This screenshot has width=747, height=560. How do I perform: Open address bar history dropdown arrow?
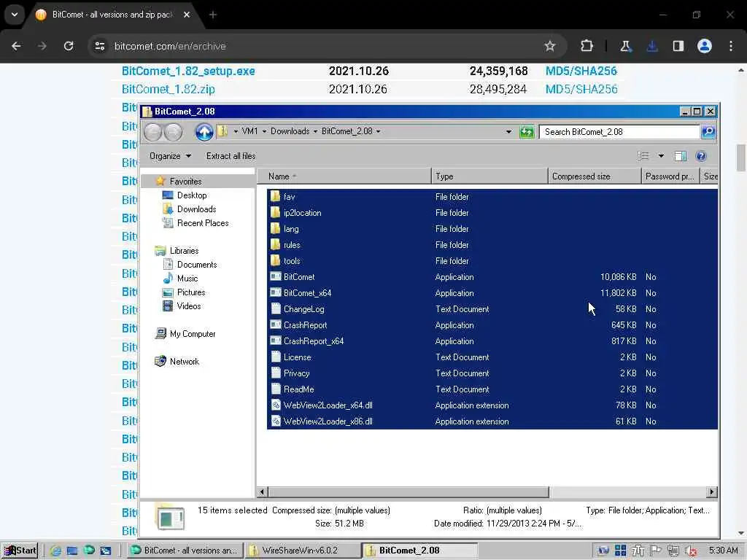tap(508, 132)
